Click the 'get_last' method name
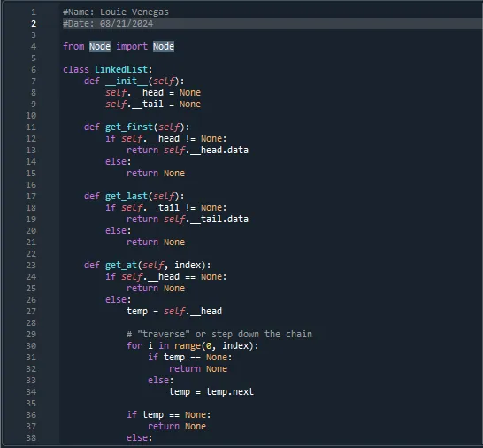This screenshot has width=483, height=448. 126,196
